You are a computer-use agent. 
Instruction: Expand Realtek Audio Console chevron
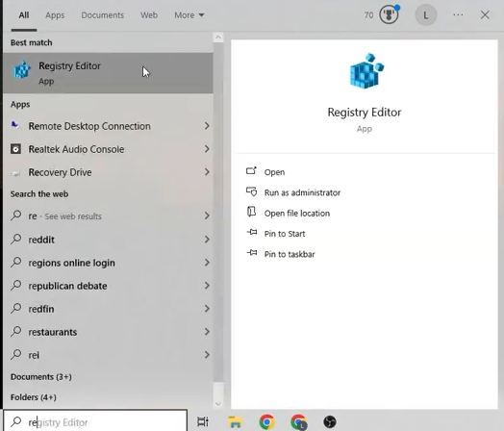pyautogui.click(x=207, y=149)
